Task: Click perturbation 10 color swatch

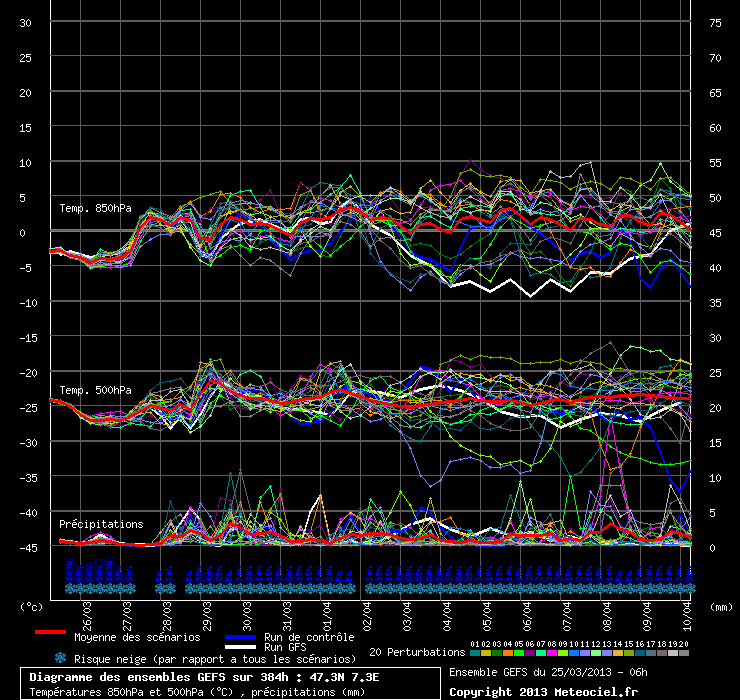Action: [x=574, y=653]
